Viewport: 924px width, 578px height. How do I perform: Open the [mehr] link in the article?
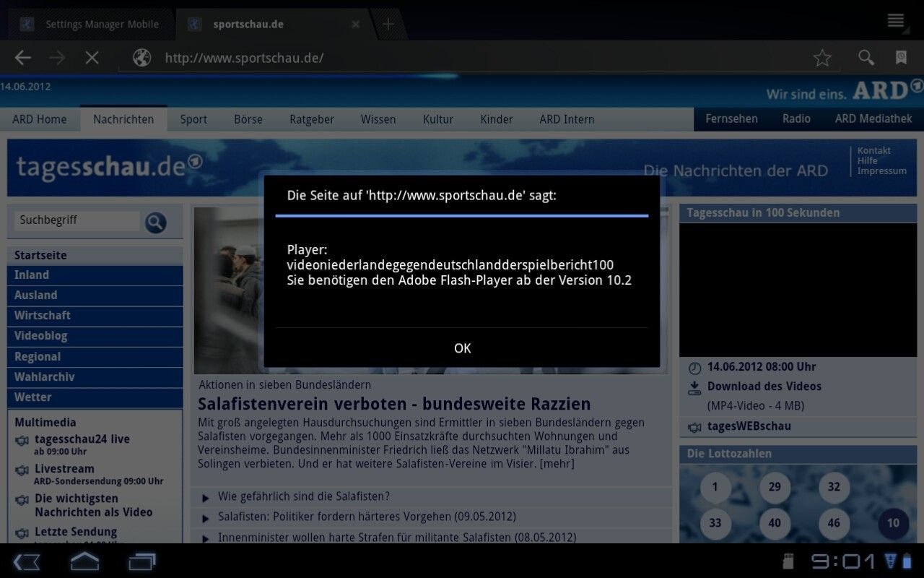[557, 464]
